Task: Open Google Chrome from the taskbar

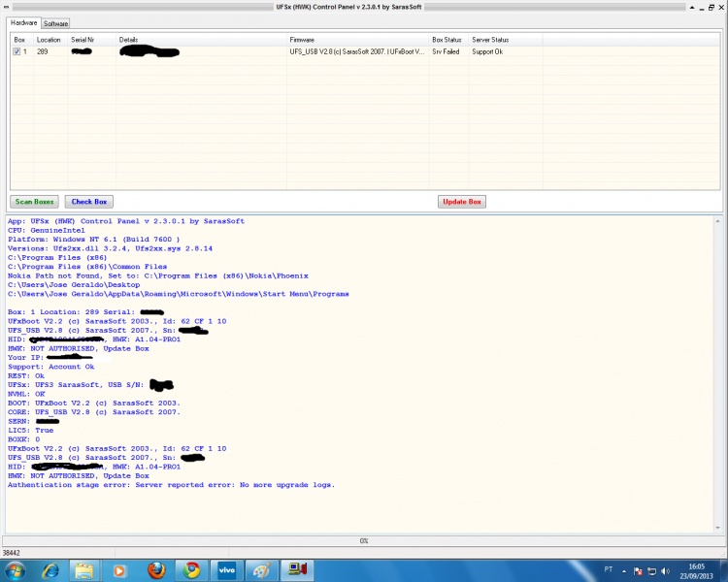Action: 191,570
